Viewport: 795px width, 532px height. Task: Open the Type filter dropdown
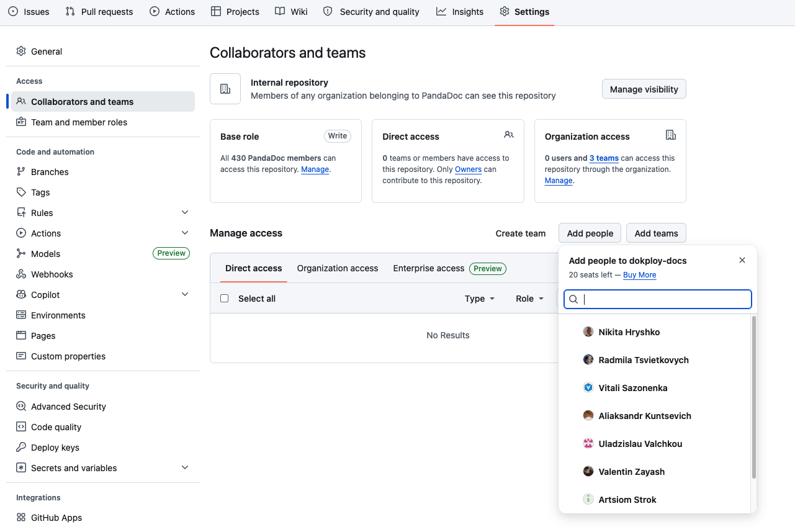click(x=480, y=299)
